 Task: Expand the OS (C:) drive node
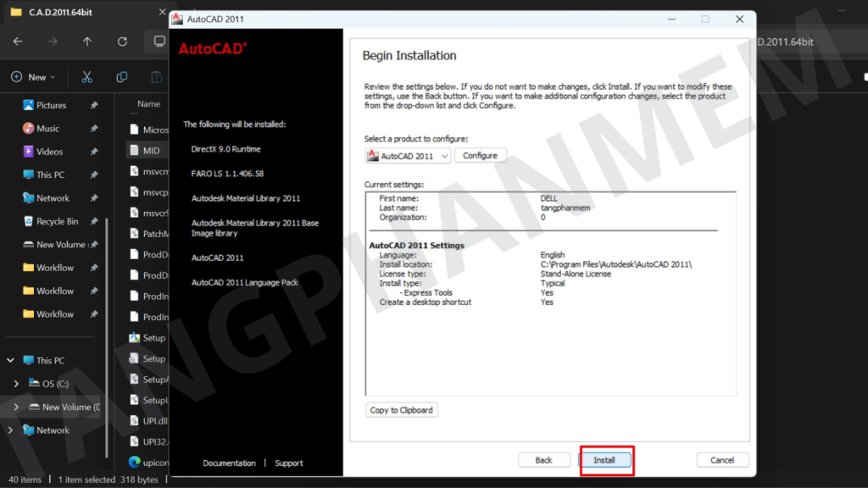[17, 384]
